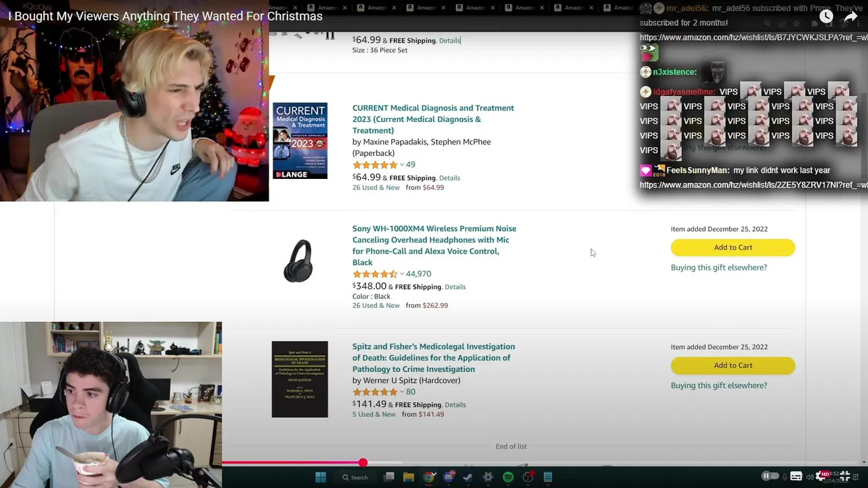Click Sony headphones product image
The height and width of the screenshot is (488, 868).
click(x=298, y=260)
